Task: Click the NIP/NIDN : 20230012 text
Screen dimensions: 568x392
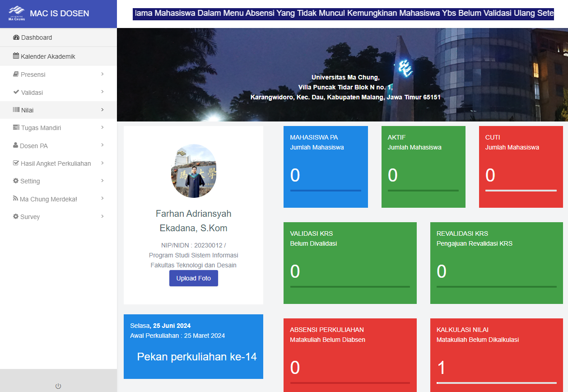Action: pyautogui.click(x=194, y=245)
